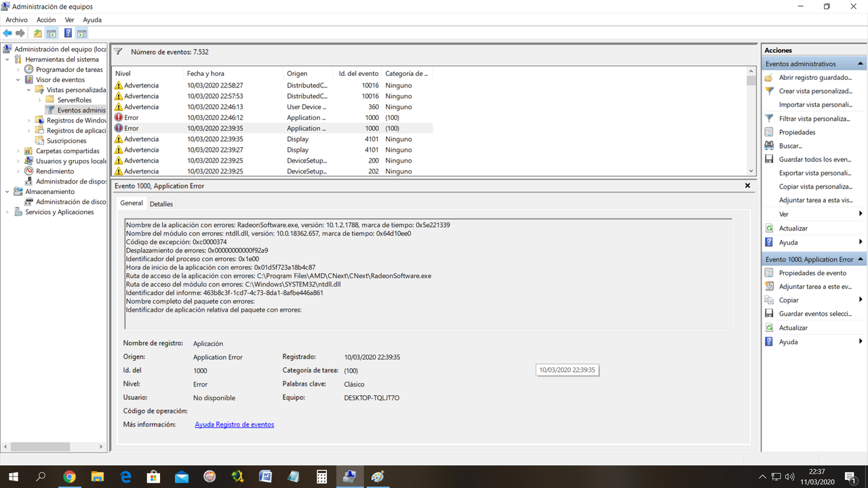Open the Acción menu
Screen dimensions: 868x488
[x=46, y=20]
